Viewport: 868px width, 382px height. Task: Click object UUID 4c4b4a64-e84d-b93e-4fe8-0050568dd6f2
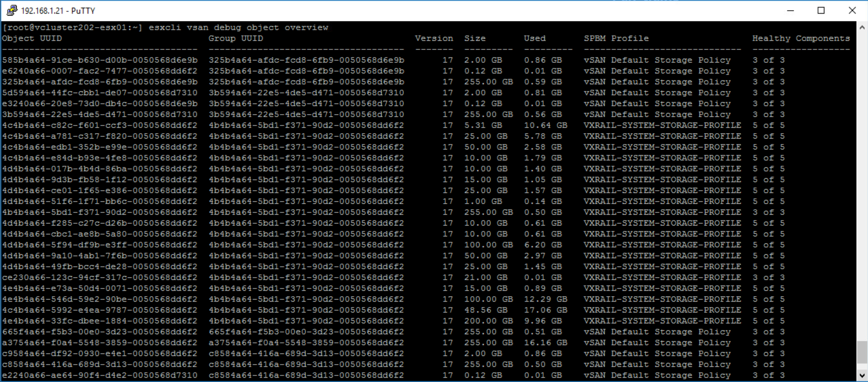(x=100, y=158)
